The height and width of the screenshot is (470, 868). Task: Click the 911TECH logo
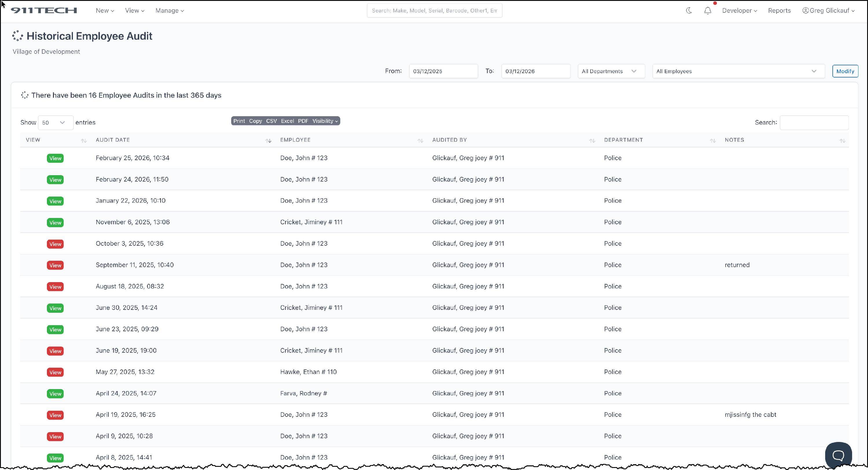pos(44,10)
